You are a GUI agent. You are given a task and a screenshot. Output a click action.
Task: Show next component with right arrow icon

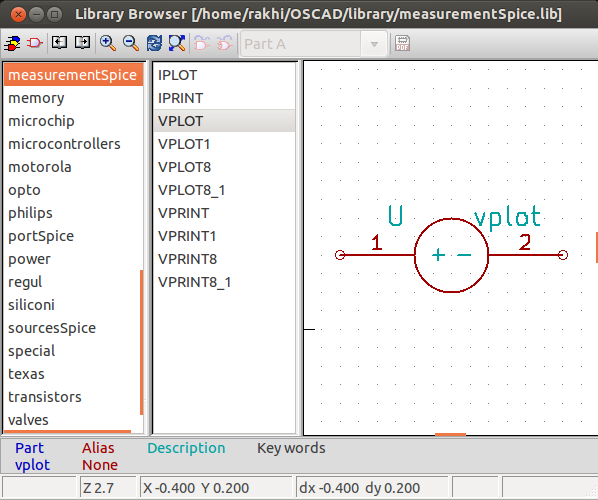[82, 43]
